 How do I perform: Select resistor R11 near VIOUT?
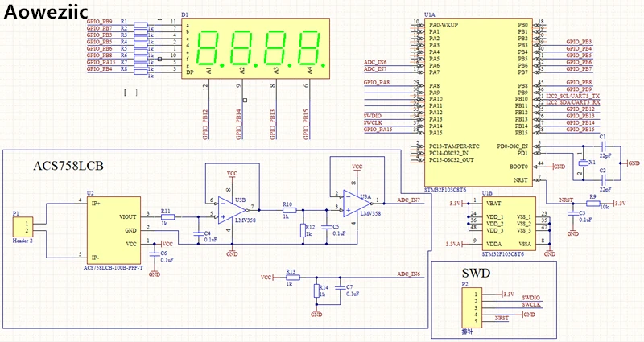[167, 217]
